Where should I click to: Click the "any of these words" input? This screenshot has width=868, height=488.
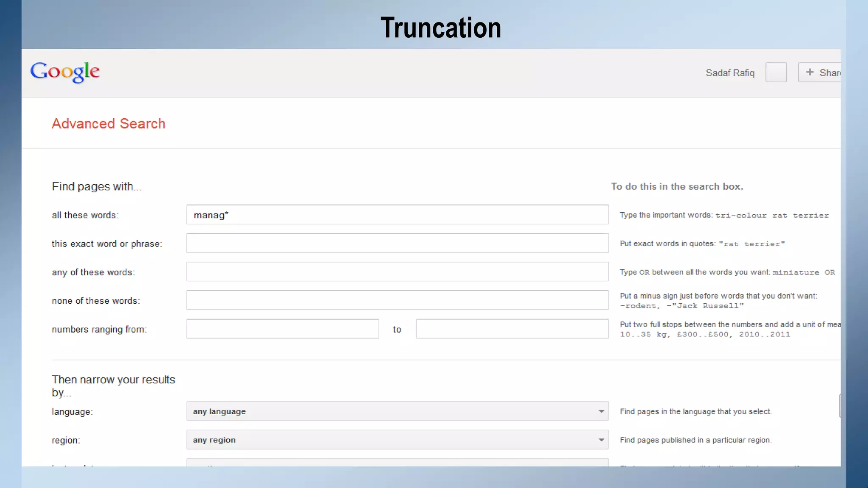point(398,272)
